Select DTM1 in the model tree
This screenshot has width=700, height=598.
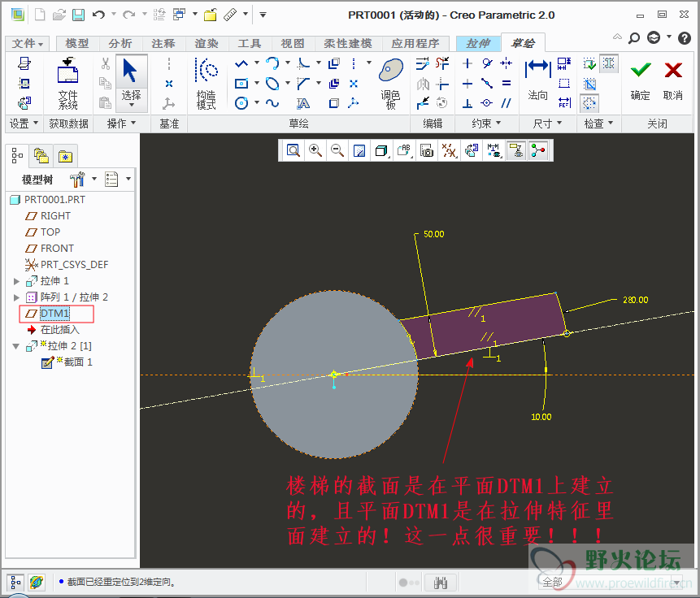[x=55, y=314]
